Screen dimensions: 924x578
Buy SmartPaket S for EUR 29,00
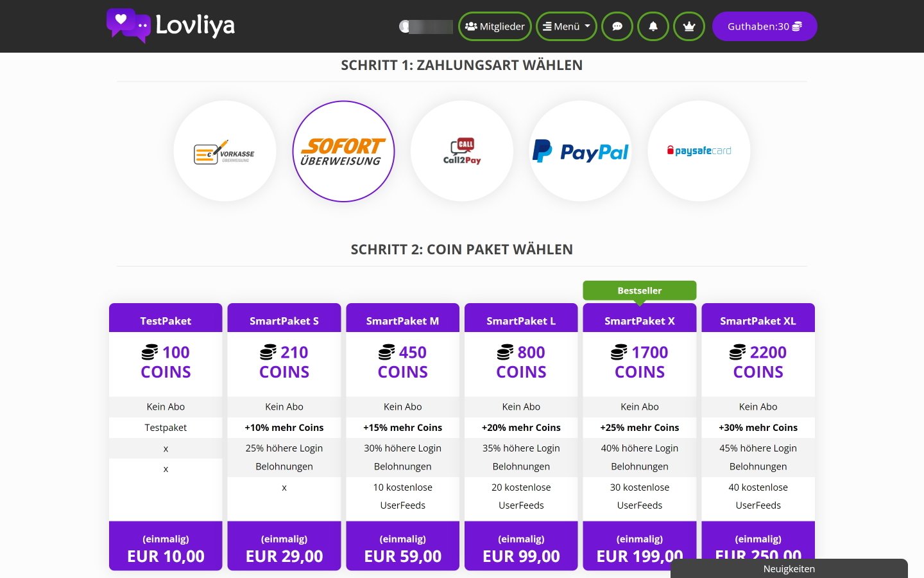click(x=284, y=546)
